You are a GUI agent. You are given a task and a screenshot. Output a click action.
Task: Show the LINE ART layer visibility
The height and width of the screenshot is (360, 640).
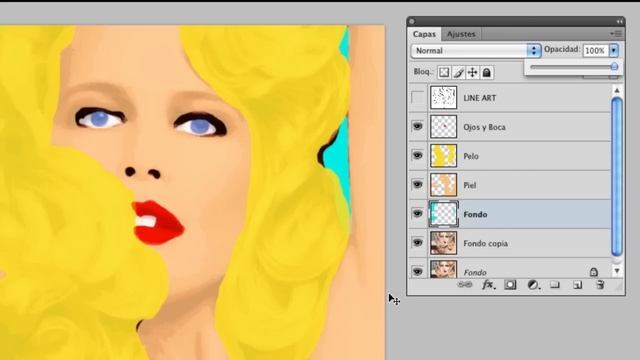coord(418,98)
